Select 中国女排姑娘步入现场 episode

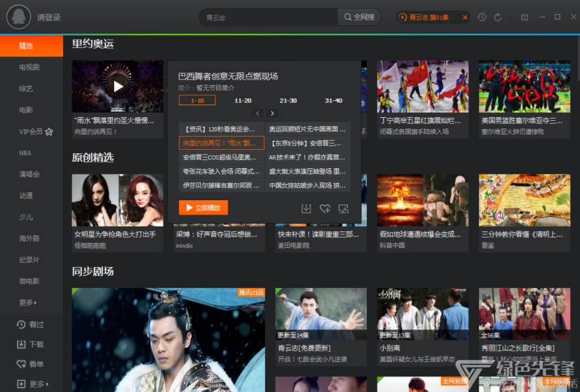tap(308, 185)
